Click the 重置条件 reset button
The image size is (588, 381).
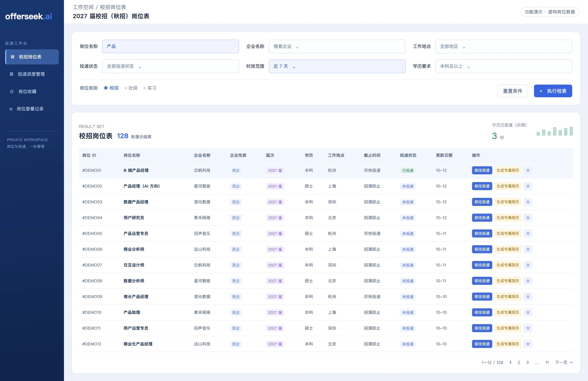pyautogui.click(x=513, y=91)
